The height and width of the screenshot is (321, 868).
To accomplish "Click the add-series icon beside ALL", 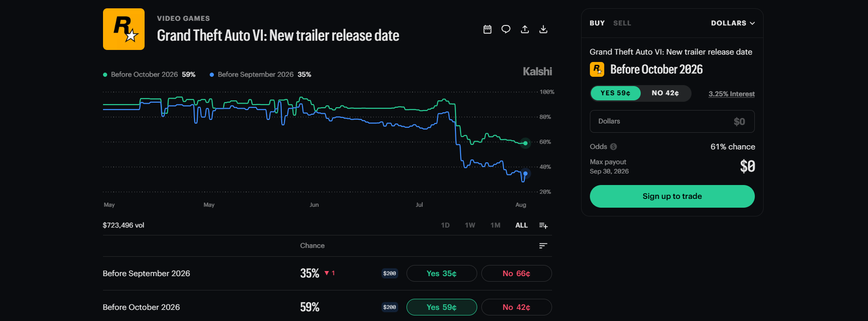I will (543, 225).
